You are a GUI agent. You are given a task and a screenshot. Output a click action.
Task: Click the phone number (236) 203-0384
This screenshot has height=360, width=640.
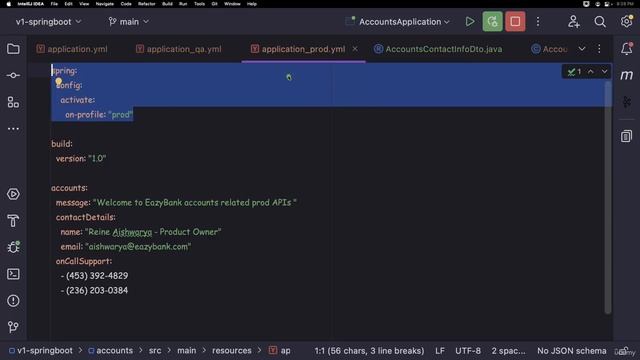[x=97, y=291]
